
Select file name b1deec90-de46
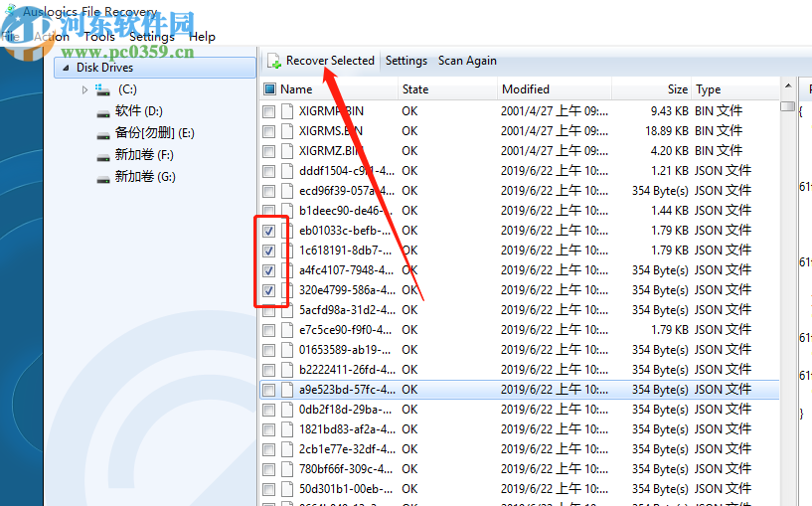pyautogui.click(x=345, y=211)
